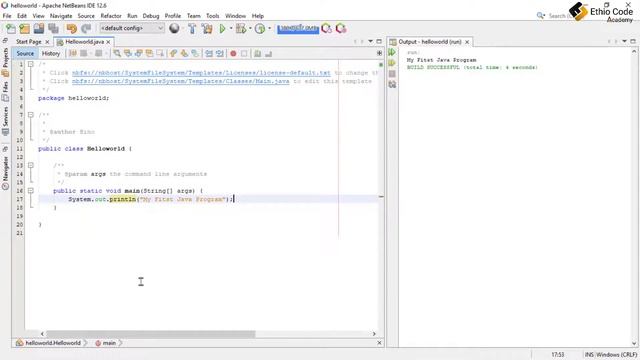Viewport: 640px width, 360px height.
Task: Click the Search field in toolbar
Action: tap(557, 16)
